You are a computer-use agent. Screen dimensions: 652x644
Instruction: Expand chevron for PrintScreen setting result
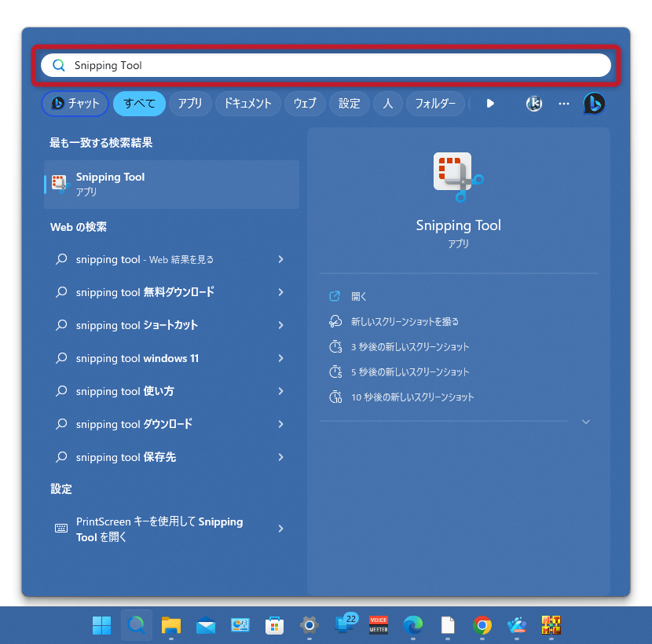pyautogui.click(x=280, y=529)
